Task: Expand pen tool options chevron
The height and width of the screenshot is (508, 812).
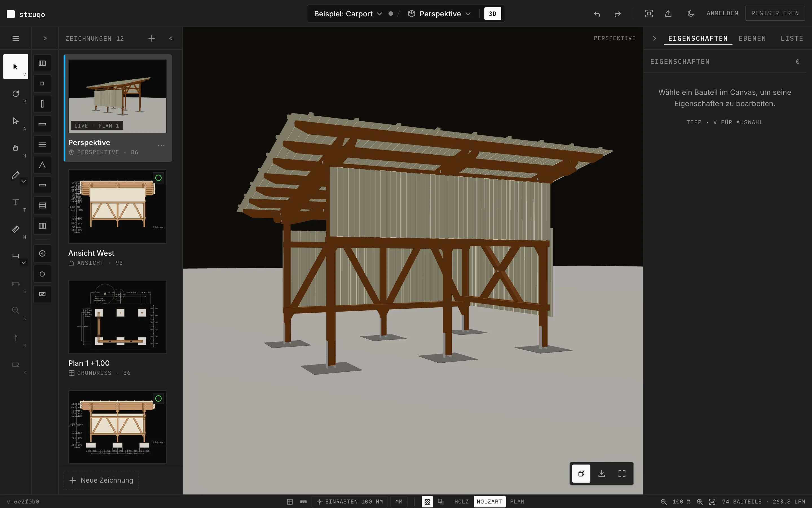Action: 23,181
